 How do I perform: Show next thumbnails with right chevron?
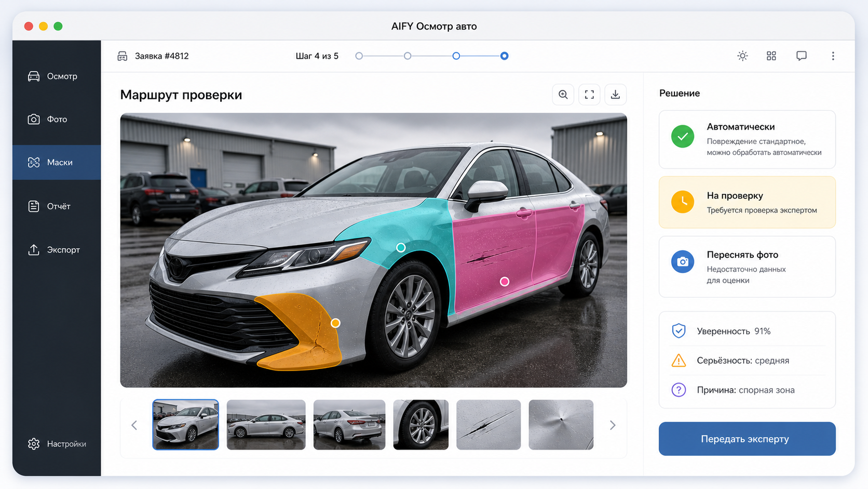[x=613, y=425]
